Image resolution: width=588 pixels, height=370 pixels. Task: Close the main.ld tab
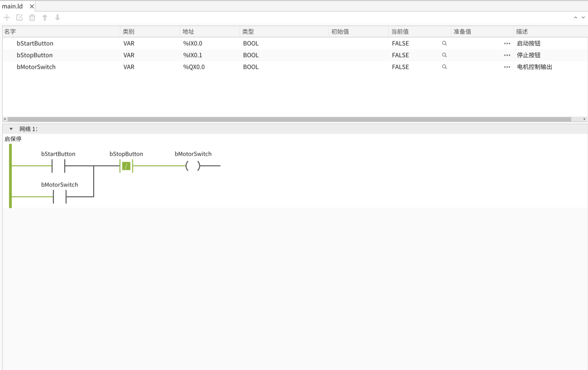(x=32, y=7)
